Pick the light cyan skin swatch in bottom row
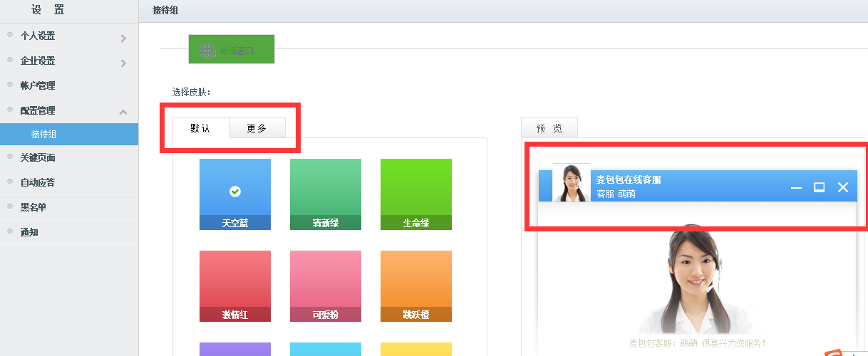Screen dimensions: 868x356 (x=326, y=349)
